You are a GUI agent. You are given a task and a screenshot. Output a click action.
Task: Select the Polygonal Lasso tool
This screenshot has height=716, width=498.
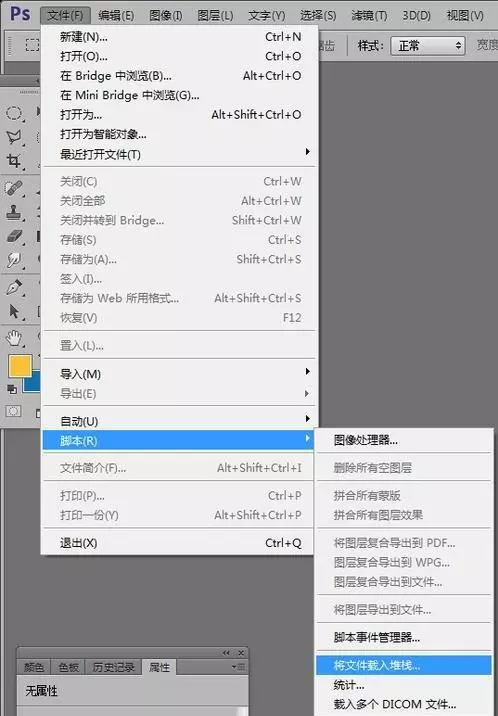(x=14, y=137)
